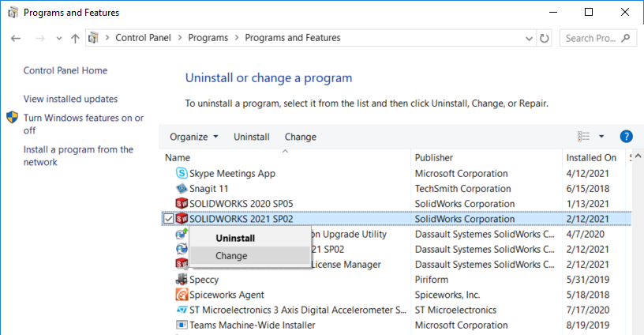This screenshot has width=644, height=335.
Task: Open the Control Panel Home link
Action: pos(66,70)
